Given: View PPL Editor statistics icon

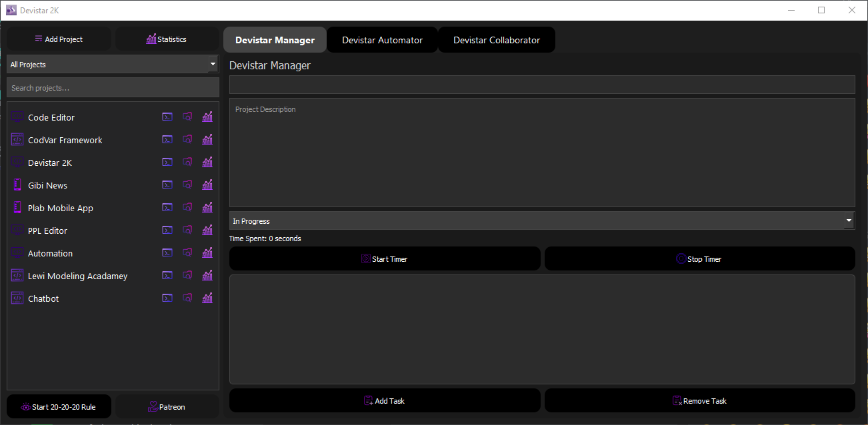Looking at the screenshot, I should [207, 230].
